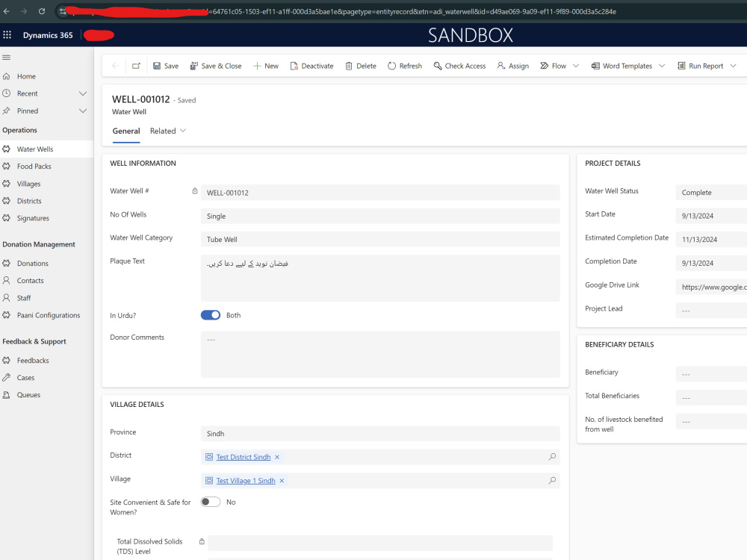The image size is (747, 560).
Task: Open Water Wells in the sidebar
Action: [46, 149]
